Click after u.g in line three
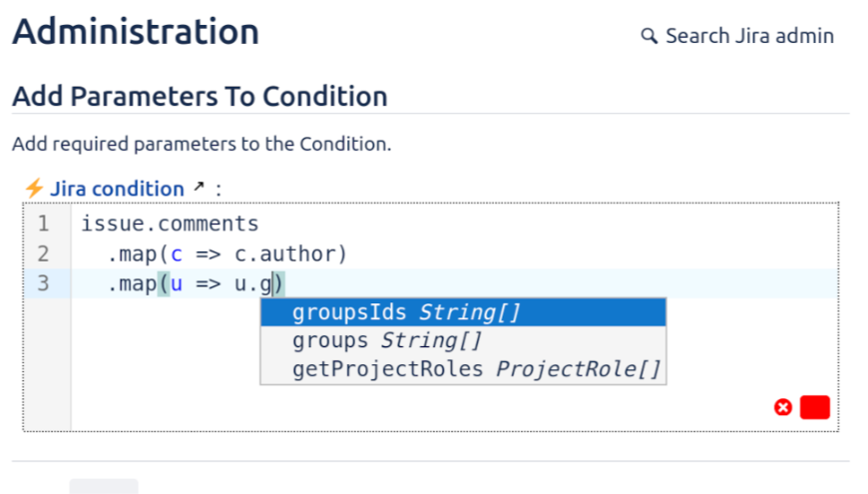This screenshot has width=868, height=494. 273,284
